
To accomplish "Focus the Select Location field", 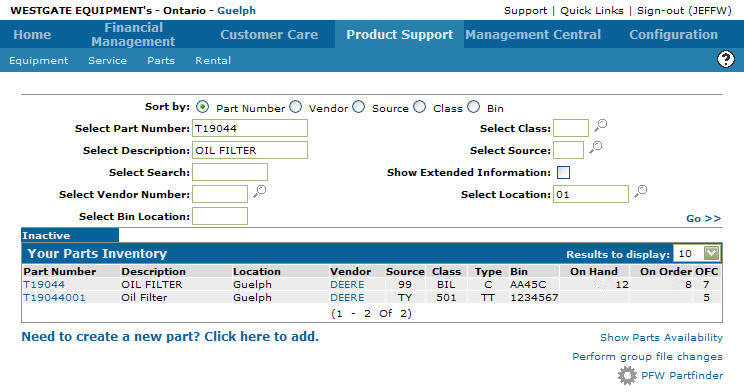I will (x=591, y=194).
